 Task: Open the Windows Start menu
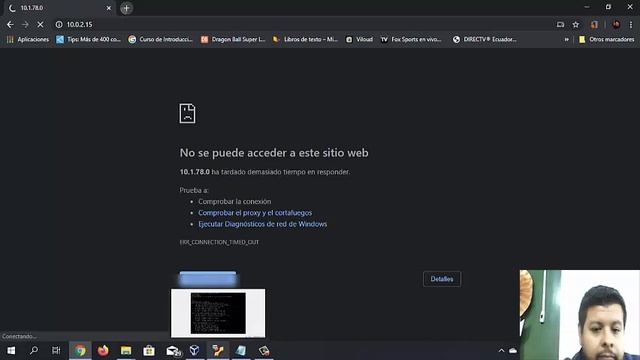[x=11, y=351]
